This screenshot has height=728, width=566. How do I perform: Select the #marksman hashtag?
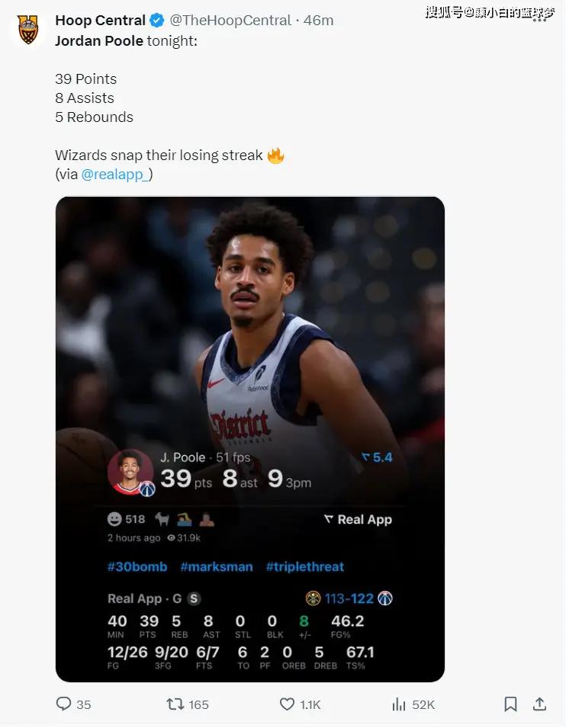[217, 566]
